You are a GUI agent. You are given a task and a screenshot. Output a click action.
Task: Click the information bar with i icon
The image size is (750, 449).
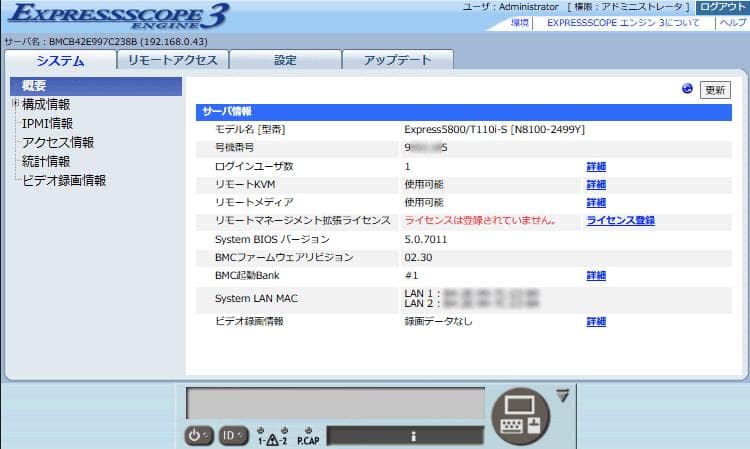tap(406, 436)
